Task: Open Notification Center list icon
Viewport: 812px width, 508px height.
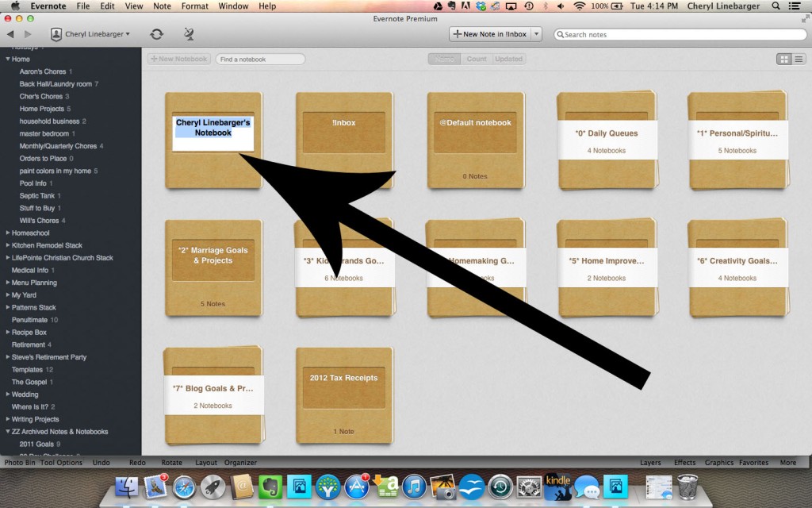Action: click(793, 6)
